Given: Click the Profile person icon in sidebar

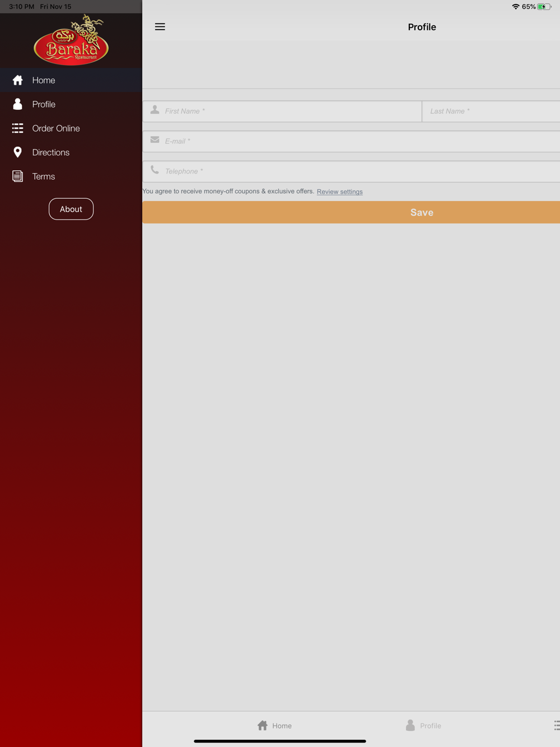Looking at the screenshot, I should 18,104.
